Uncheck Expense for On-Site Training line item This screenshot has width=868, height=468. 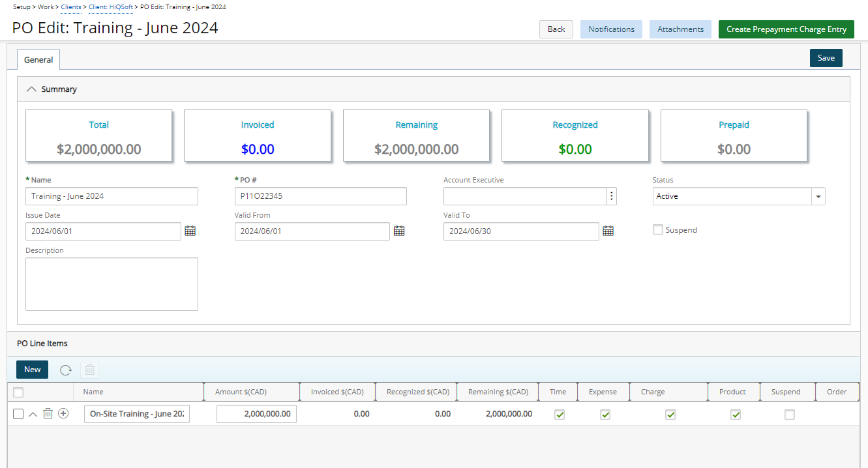pyautogui.click(x=605, y=415)
